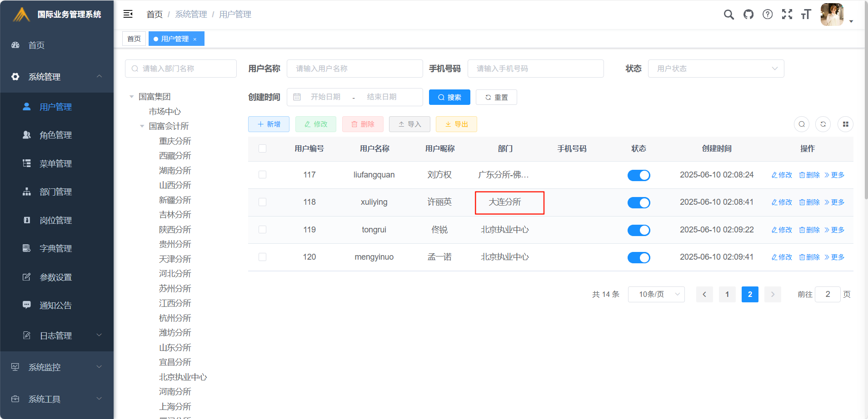Click 修改 link for user mengyinuo
868x419 pixels.
tap(782, 257)
